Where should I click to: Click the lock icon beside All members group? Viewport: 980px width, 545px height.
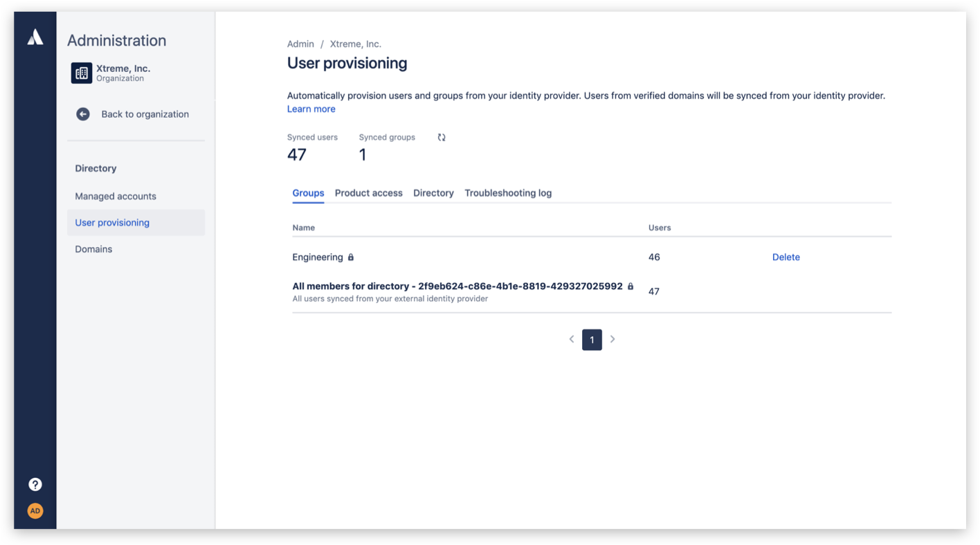click(630, 286)
